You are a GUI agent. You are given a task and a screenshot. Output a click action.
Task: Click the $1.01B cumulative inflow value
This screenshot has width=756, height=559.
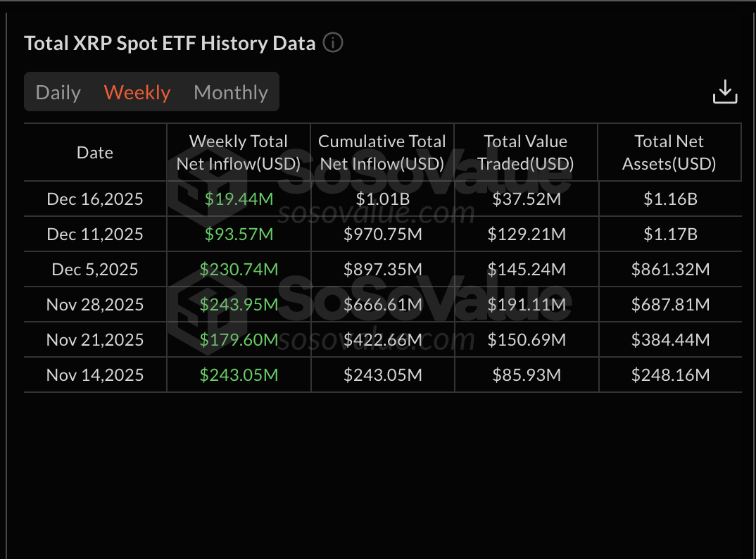[x=382, y=199]
